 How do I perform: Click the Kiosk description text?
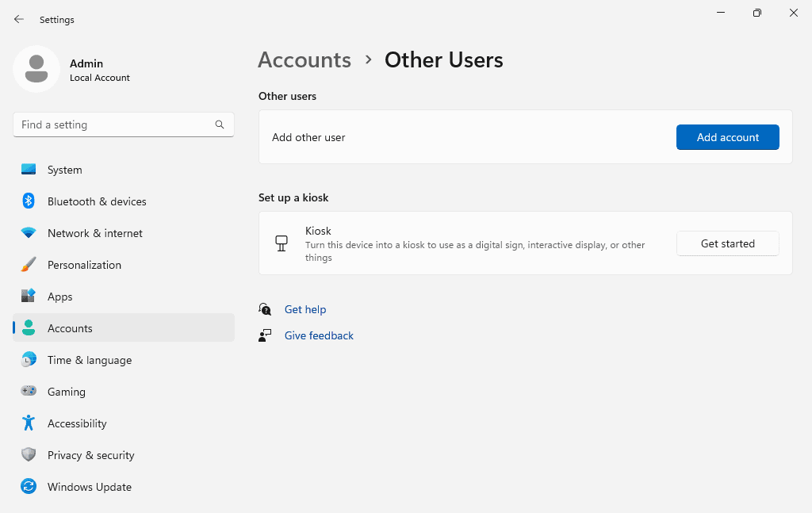click(x=475, y=251)
